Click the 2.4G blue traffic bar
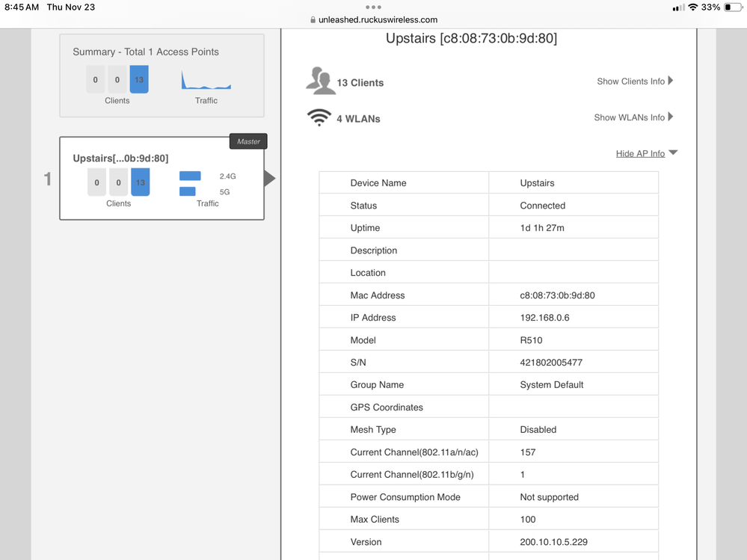Image resolution: width=747 pixels, height=560 pixels. [190, 176]
